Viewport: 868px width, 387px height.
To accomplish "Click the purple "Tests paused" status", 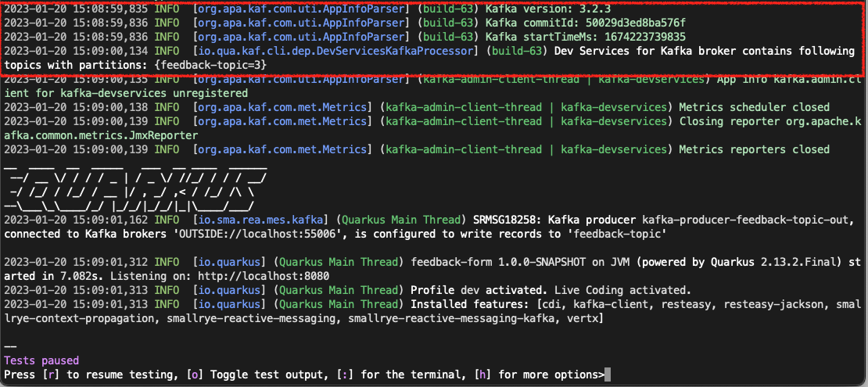I will [x=41, y=360].
